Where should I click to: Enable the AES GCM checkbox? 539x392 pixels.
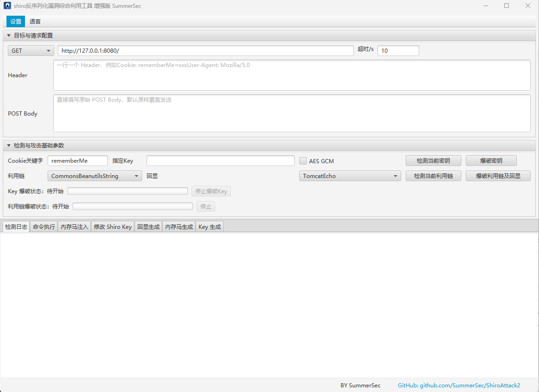[x=303, y=161]
